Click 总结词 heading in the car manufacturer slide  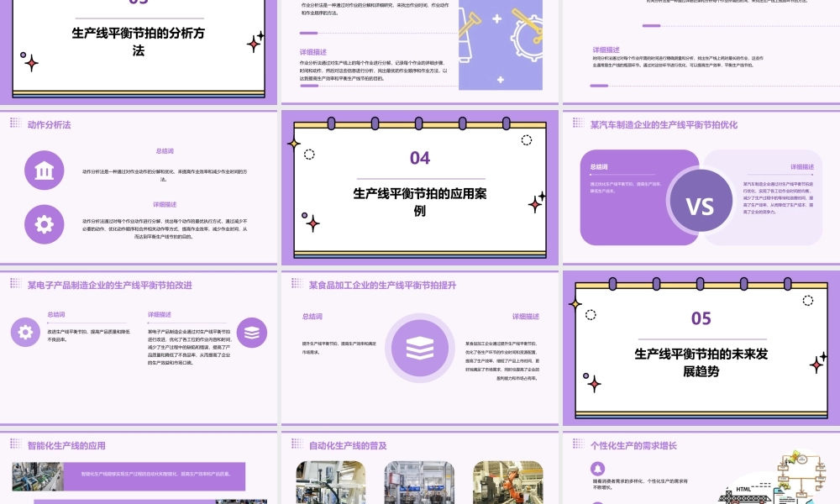click(599, 167)
